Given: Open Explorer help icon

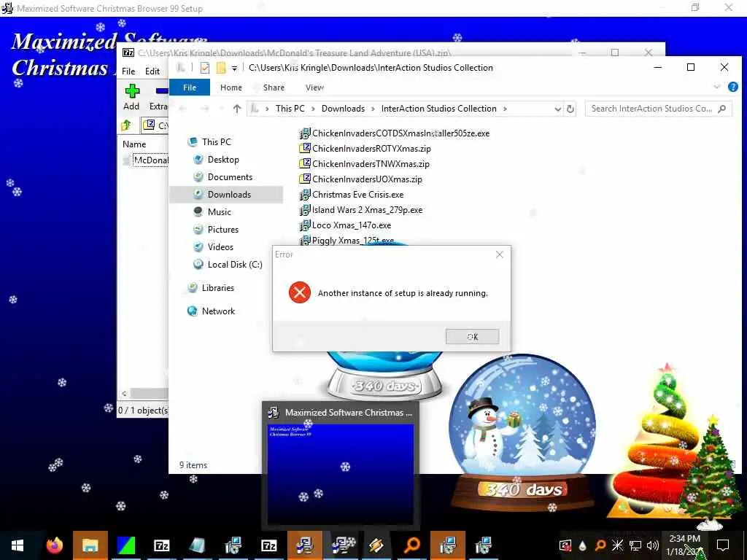Looking at the screenshot, I should [733, 87].
